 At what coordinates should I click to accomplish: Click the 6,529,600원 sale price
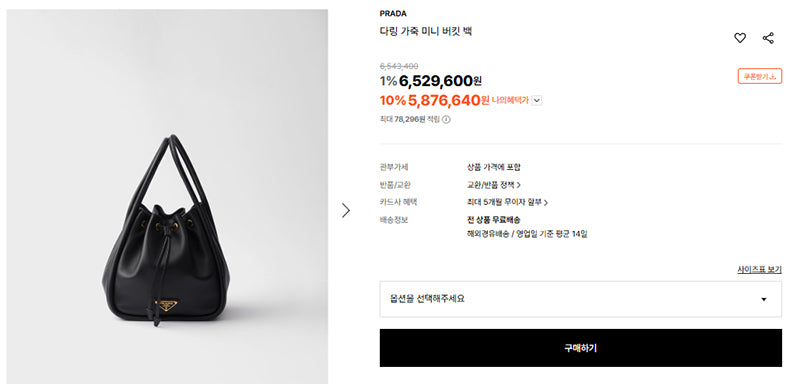click(x=440, y=81)
